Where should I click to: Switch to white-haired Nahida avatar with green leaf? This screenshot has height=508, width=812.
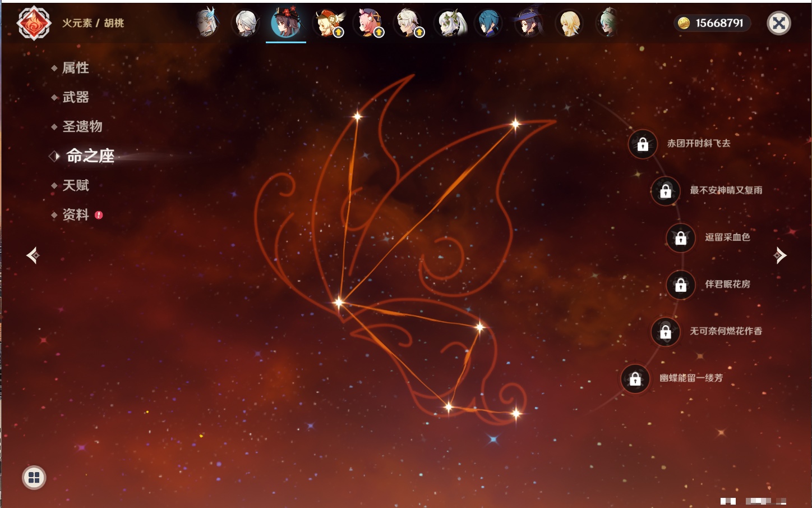point(451,24)
